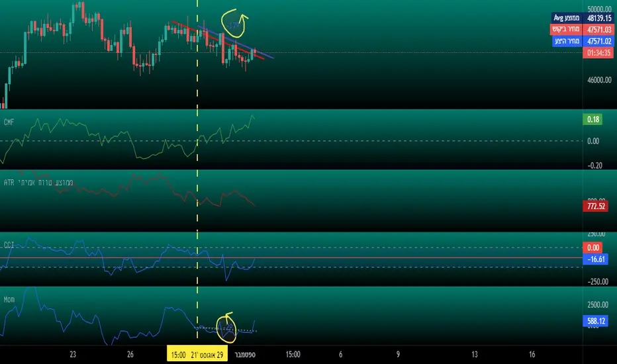
Task: Click the 26 date on time axis
Action: point(130,354)
